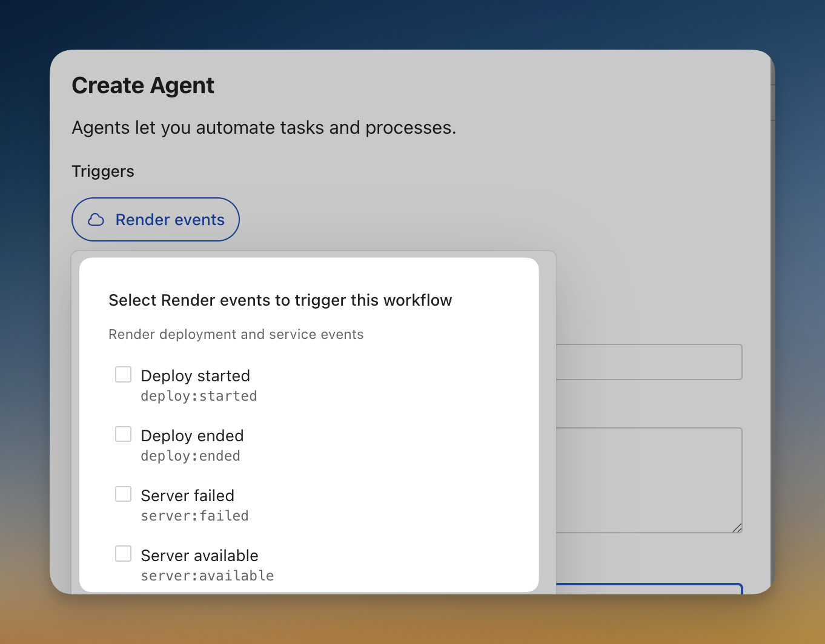Select the "Triggers" section label
This screenshot has height=644, width=825.
[102, 171]
